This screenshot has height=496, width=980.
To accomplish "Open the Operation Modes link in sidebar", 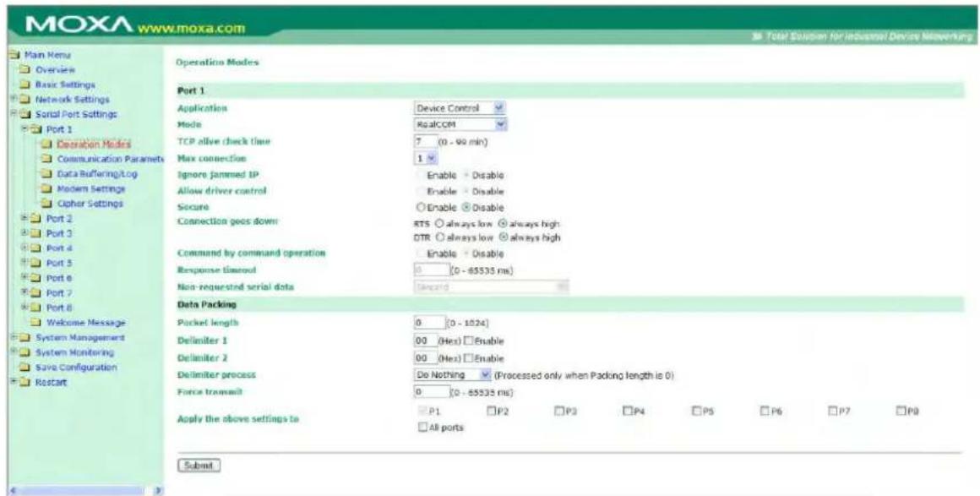I will tap(94, 145).
